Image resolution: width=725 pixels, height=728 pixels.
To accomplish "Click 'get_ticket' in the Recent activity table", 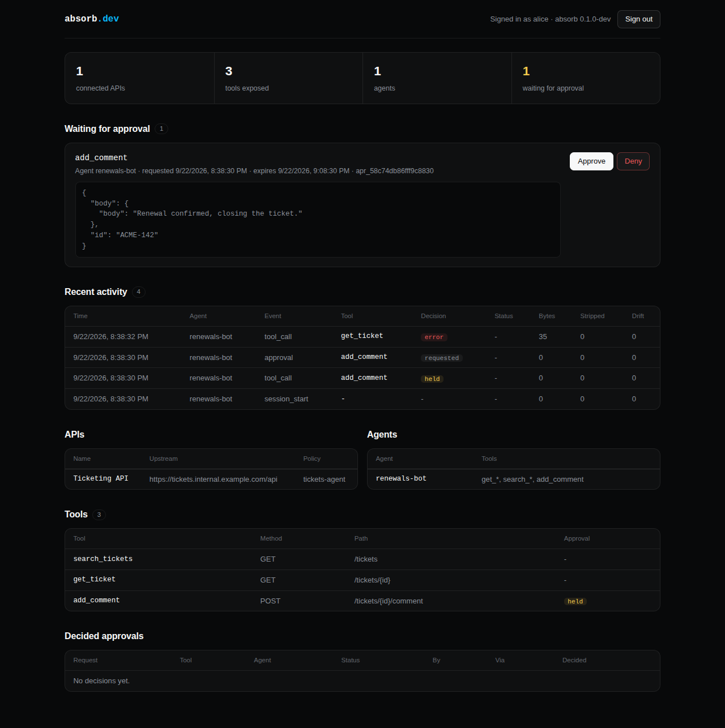I will coord(362,336).
